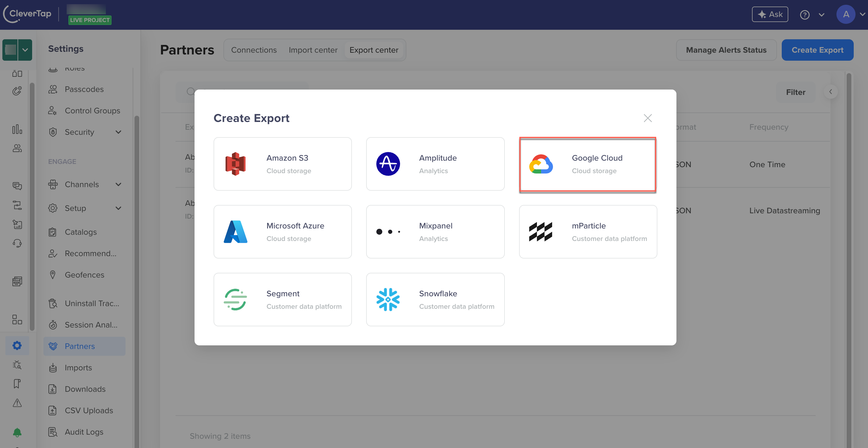Expand the help dropdown arrow
The image size is (868, 448).
pyautogui.click(x=822, y=15)
